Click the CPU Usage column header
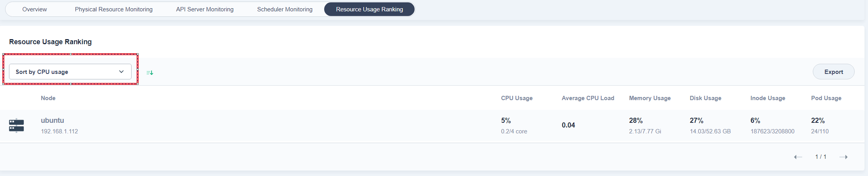868x176 pixels. point(516,98)
